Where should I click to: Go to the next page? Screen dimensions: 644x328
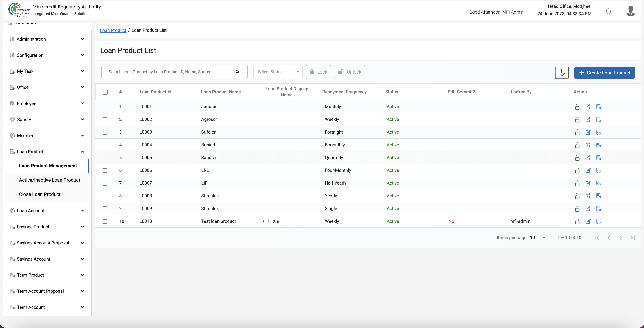point(621,238)
